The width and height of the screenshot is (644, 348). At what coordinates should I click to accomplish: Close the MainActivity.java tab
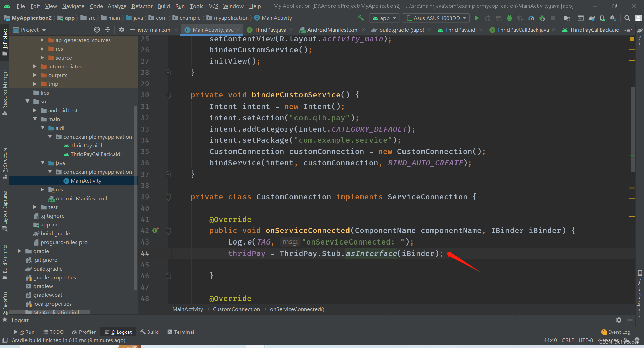coord(238,30)
